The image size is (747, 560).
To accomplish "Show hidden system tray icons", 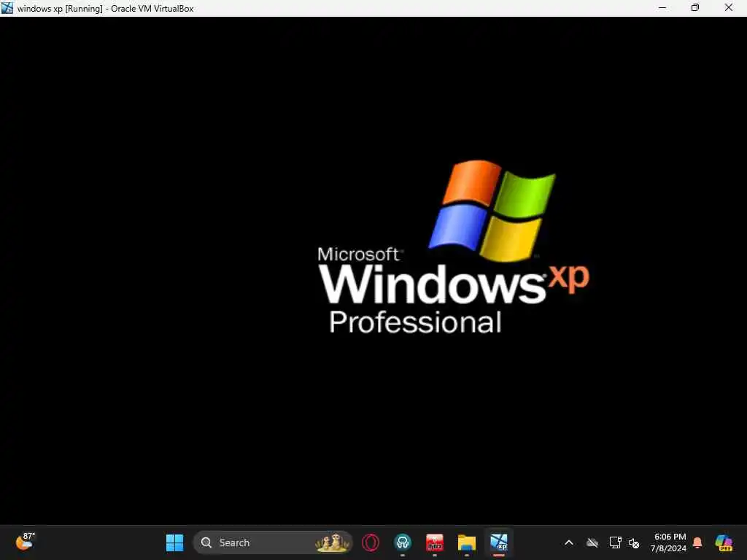I will pos(569,542).
